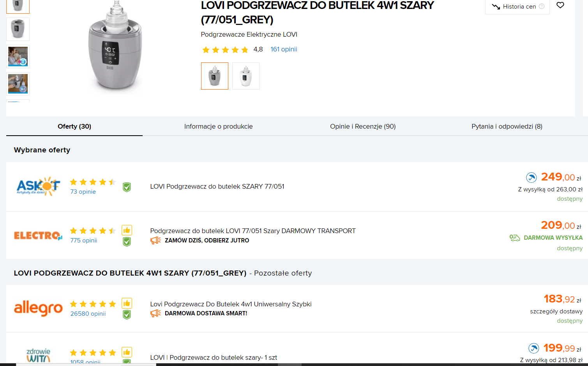Open Electro.pl offer with DARMOWY TRANSPORT title
Viewport: 588px width, 366px height.
pyautogui.click(x=253, y=231)
